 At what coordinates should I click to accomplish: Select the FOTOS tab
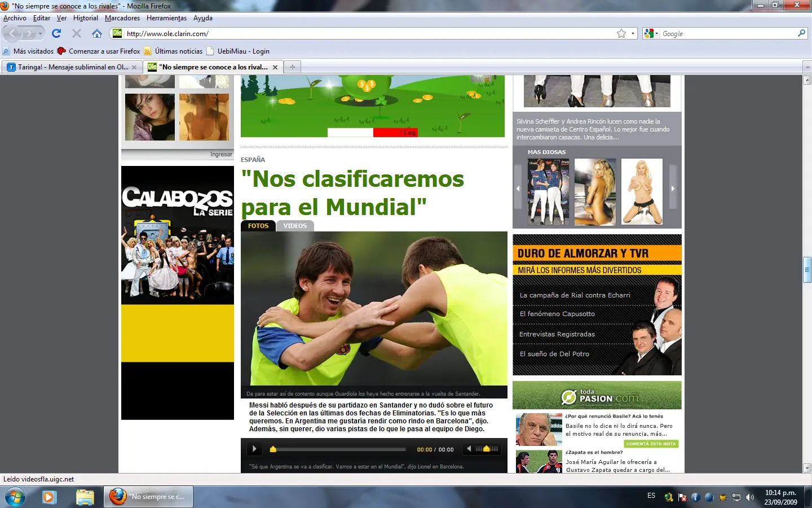pyautogui.click(x=258, y=226)
